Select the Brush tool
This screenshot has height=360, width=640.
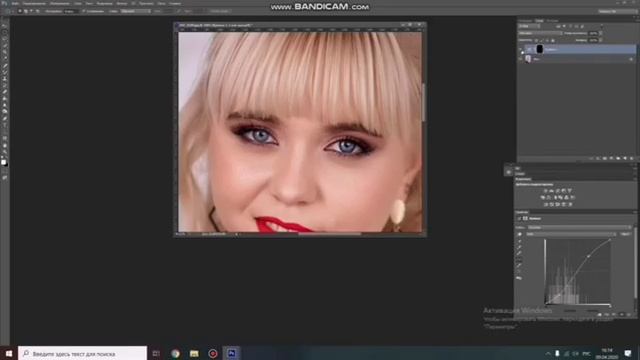click(x=4, y=72)
